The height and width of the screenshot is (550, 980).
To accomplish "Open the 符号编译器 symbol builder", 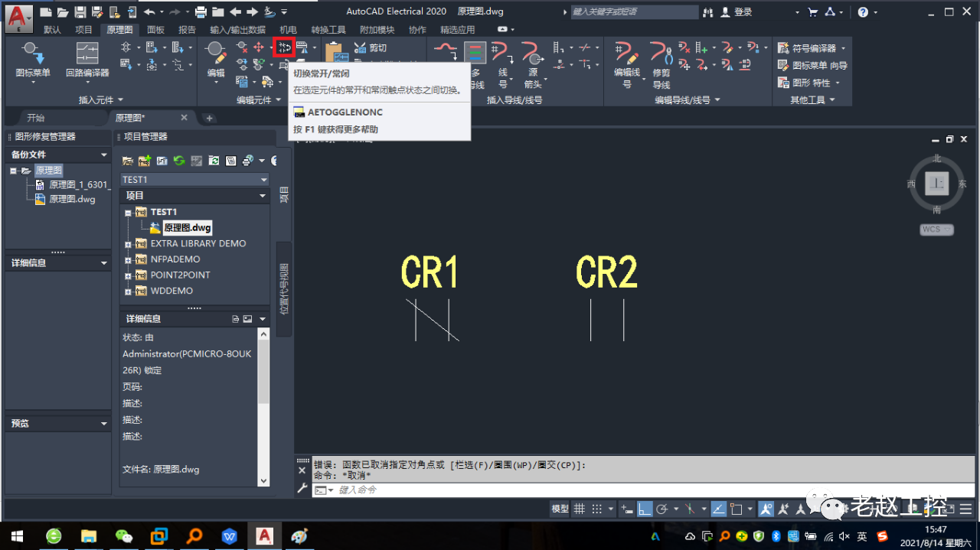I will [812, 48].
